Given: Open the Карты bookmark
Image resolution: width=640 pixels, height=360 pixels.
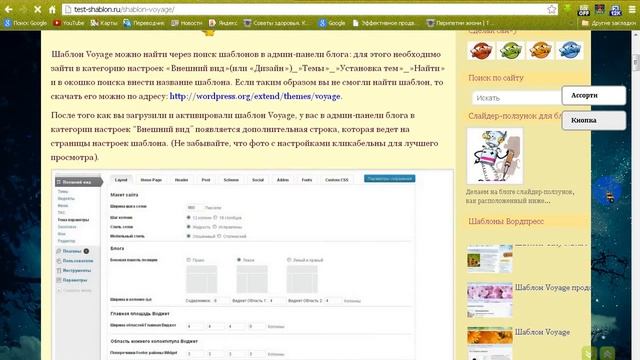Looking at the screenshot, I should click(x=104, y=23).
